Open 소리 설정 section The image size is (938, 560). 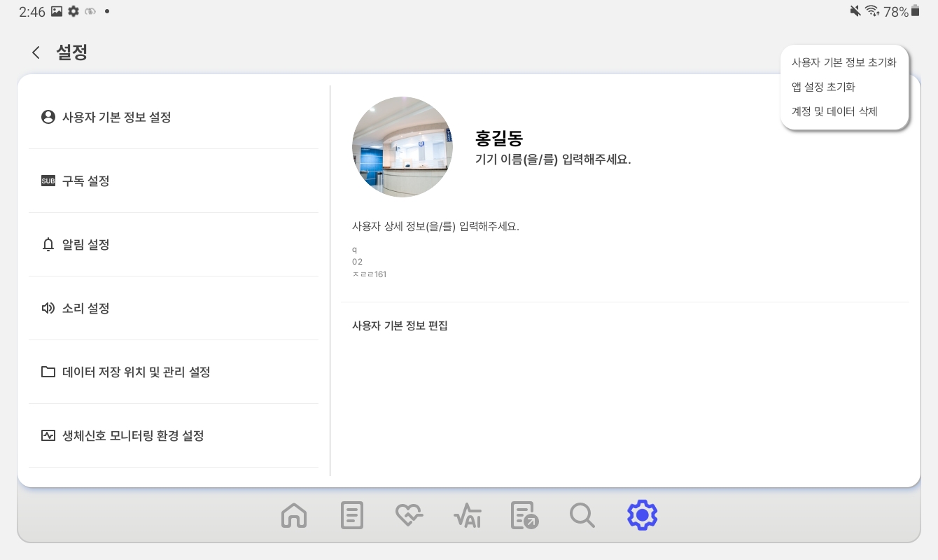[174, 308]
